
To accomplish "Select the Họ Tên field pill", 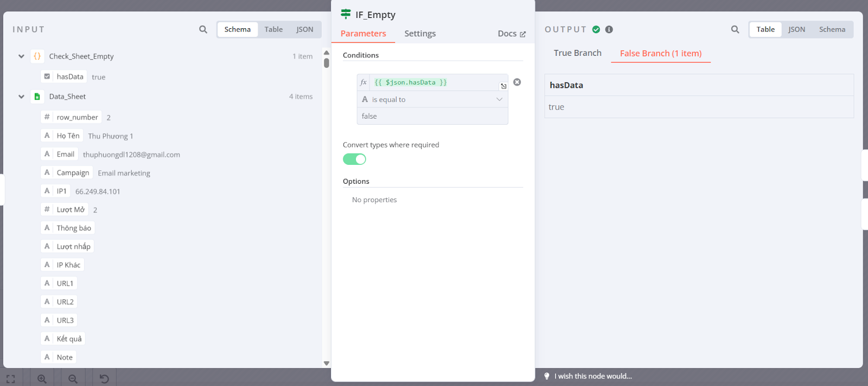I will pos(62,136).
